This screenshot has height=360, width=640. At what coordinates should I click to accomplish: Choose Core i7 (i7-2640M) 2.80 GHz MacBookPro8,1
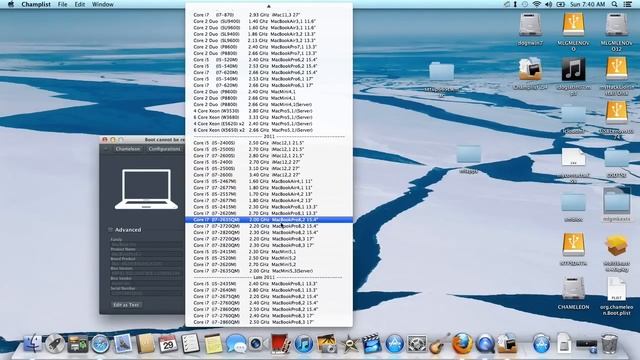click(269, 290)
